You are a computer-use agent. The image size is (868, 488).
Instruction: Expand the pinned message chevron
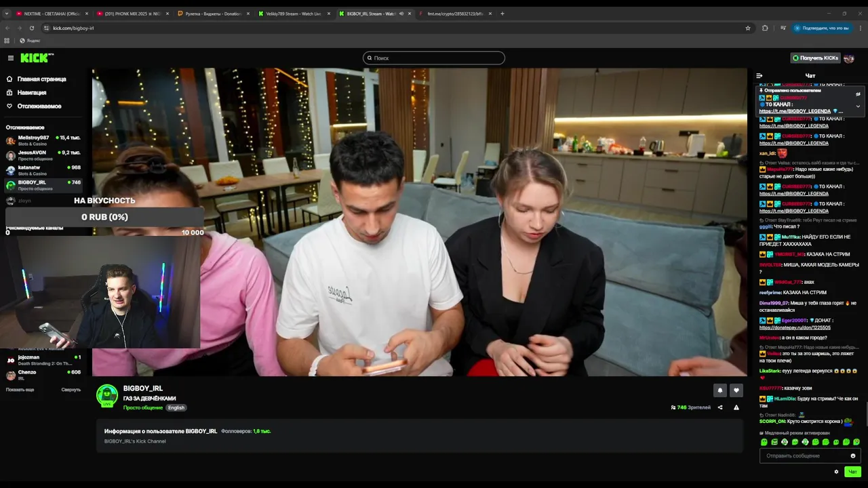(x=858, y=106)
